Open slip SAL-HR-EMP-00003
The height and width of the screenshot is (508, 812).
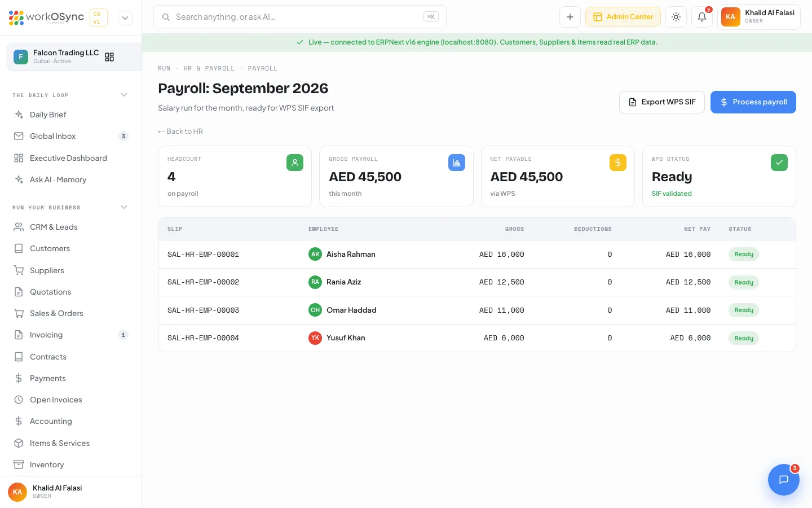(203, 310)
